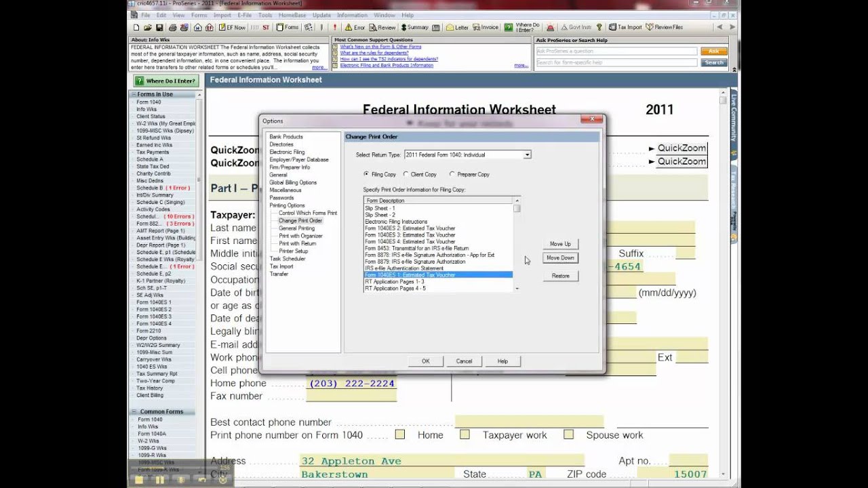Click the Invoice toolbar icon
The height and width of the screenshot is (488, 868).
486,28
